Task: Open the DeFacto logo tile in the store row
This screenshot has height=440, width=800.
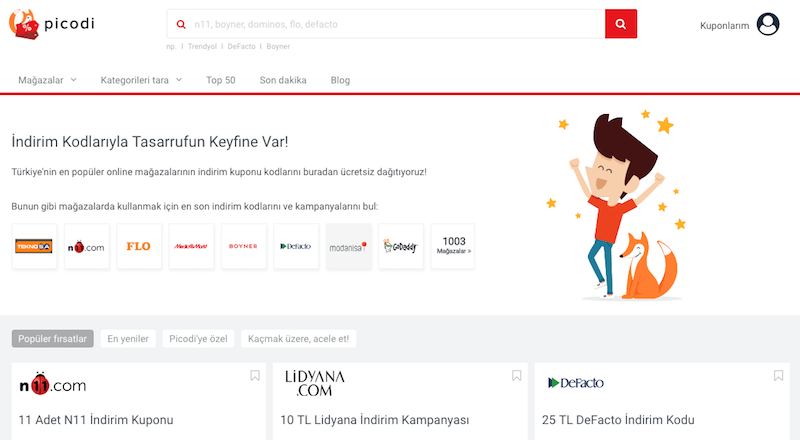Action: (x=296, y=246)
